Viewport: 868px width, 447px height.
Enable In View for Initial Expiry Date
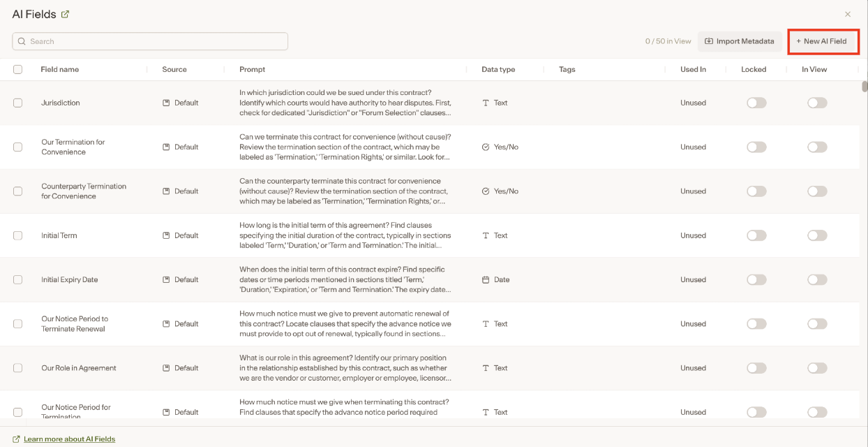(x=817, y=279)
